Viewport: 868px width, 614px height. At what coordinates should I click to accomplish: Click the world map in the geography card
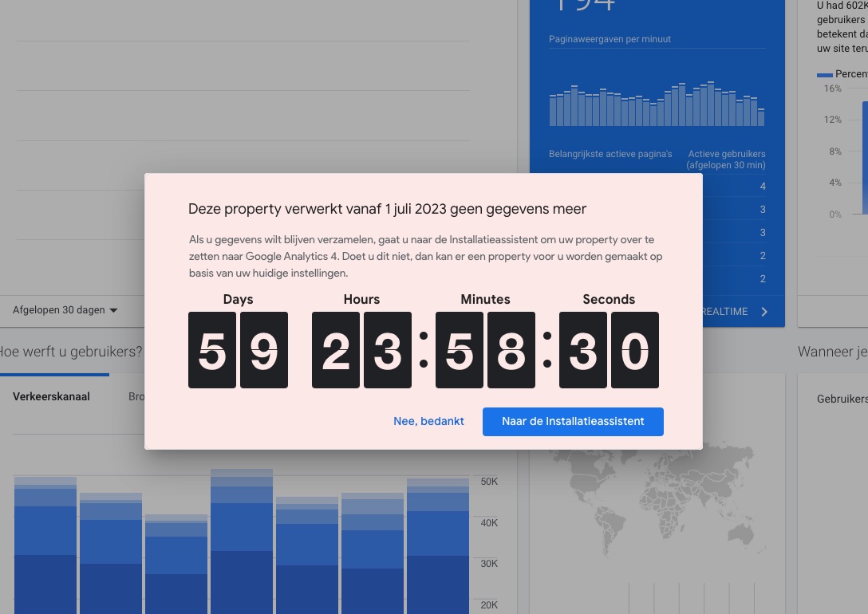click(654, 510)
